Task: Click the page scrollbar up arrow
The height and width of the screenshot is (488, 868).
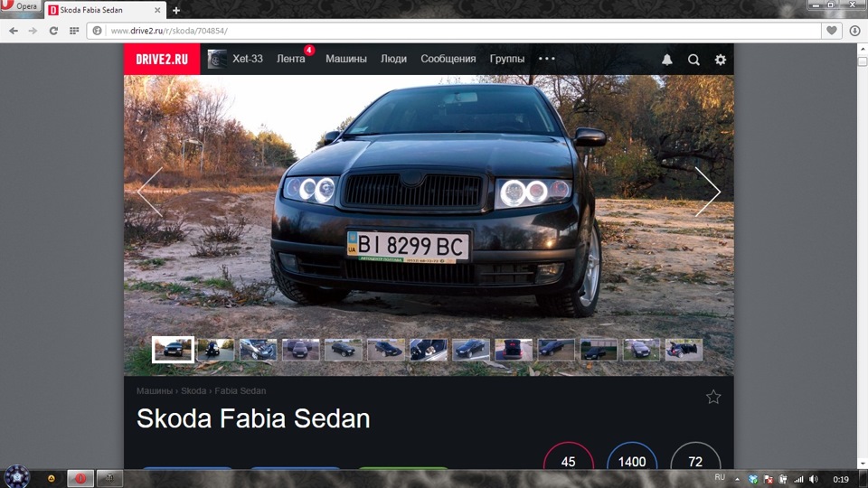Action: point(863,48)
